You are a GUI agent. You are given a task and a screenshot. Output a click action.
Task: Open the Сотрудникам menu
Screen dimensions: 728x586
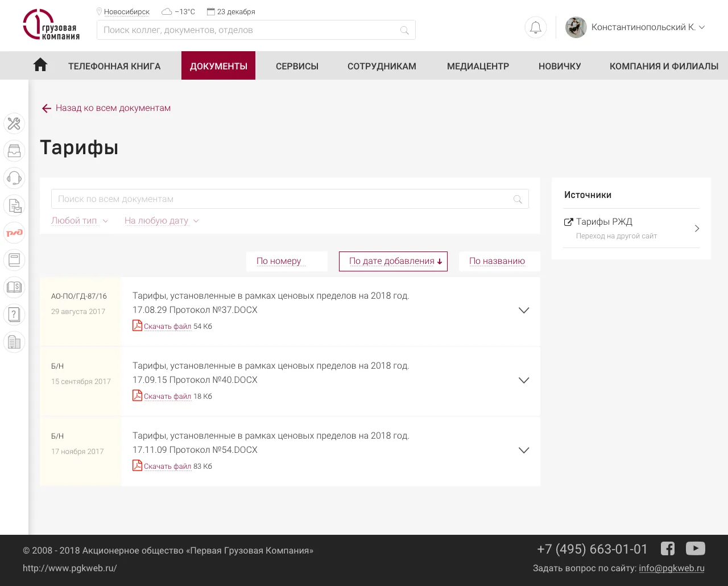click(382, 66)
